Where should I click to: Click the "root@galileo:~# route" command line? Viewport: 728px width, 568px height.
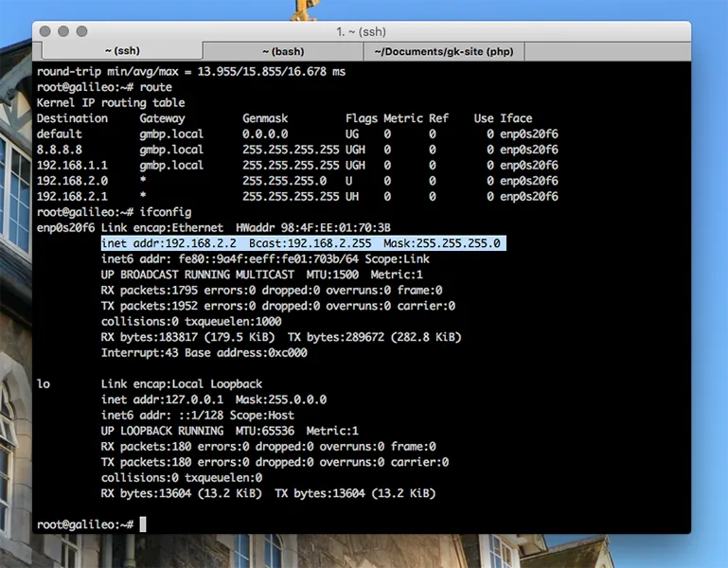coord(104,87)
